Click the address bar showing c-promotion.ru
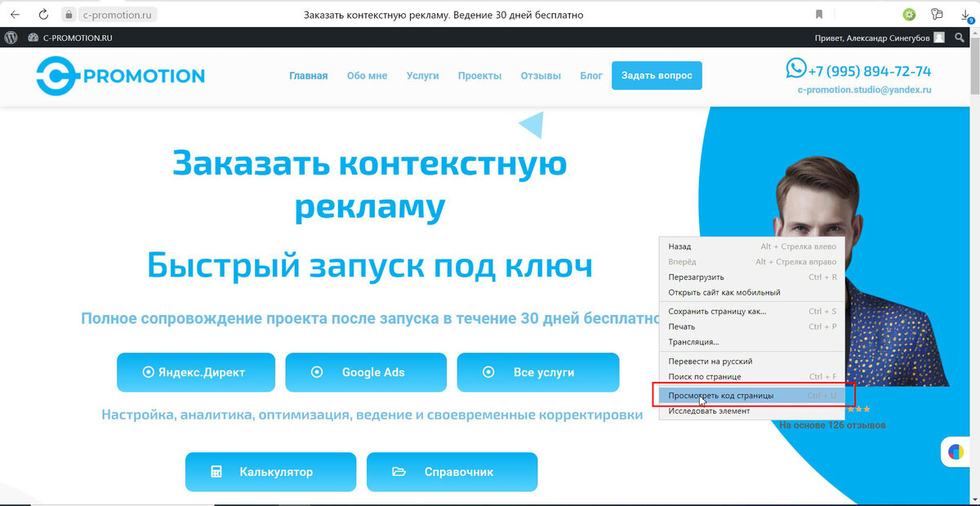Viewport: 980px width, 506px height. (x=119, y=15)
